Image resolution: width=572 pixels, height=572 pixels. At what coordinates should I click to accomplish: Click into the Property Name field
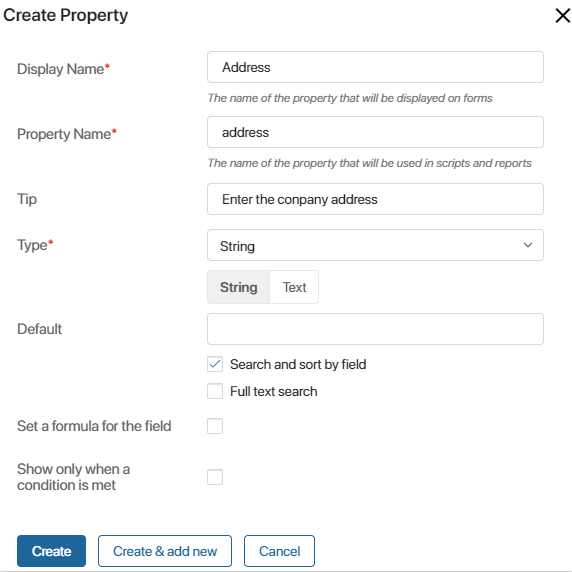pyautogui.click(x=375, y=132)
